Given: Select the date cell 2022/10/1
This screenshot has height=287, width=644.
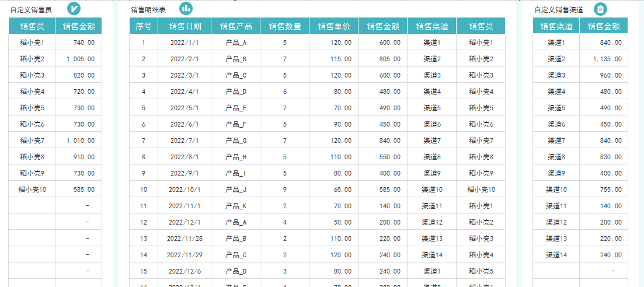Looking at the screenshot, I should pyautogui.click(x=185, y=189).
